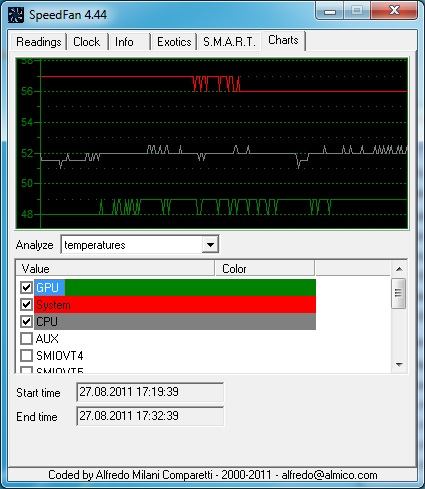The height and width of the screenshot is (489, 425).
Task: Minimize the SpeedFan window
Action: coord(329,12)
